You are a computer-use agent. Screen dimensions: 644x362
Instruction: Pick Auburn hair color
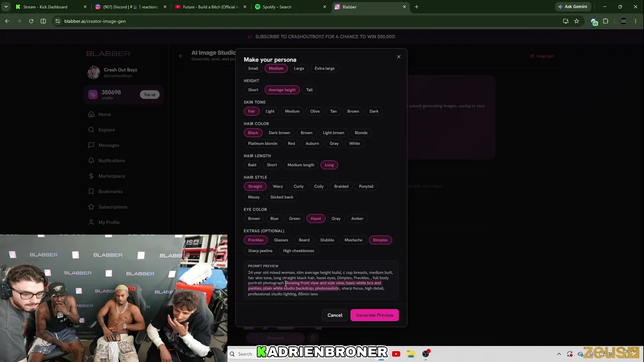click(x=312, y=143)
